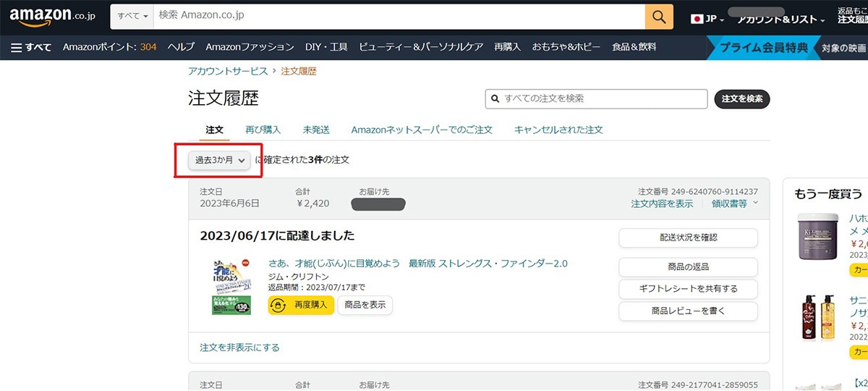
Task: Open the Amazonネットスーパーでのご注文 tab
Action: pyautogui.click(x=422, y=130)
